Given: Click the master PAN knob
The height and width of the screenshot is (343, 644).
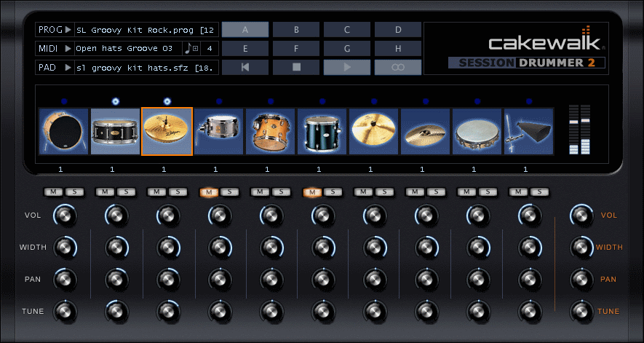Looking at the screenshot, I should [581, 279].
